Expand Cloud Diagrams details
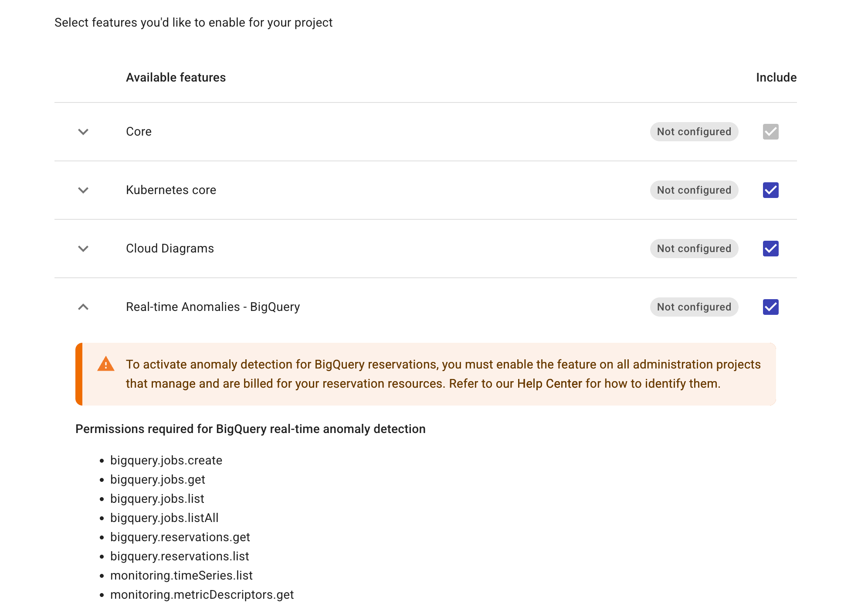This screenshot has height=614, width=868. point(83,249)
